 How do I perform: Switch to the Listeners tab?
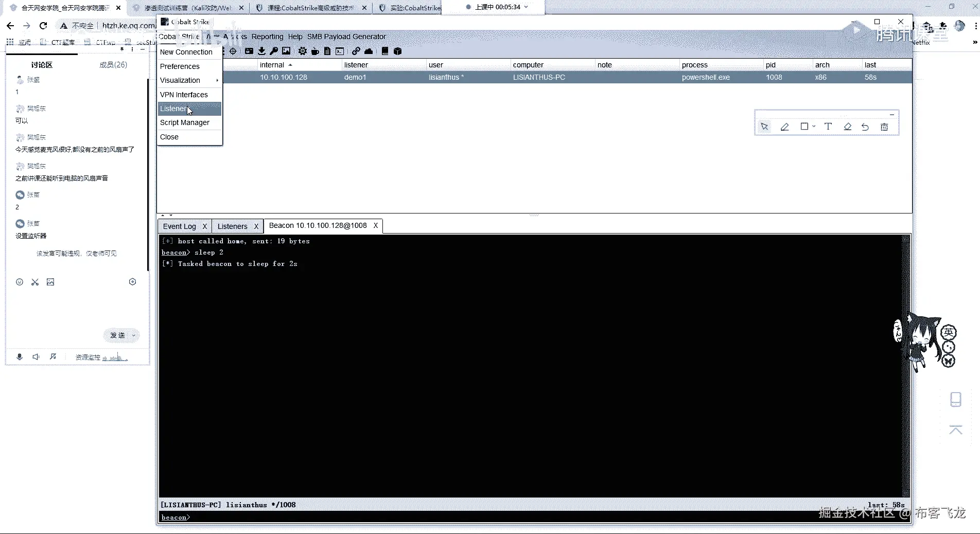pyautogui.click(x=232, y=226)
